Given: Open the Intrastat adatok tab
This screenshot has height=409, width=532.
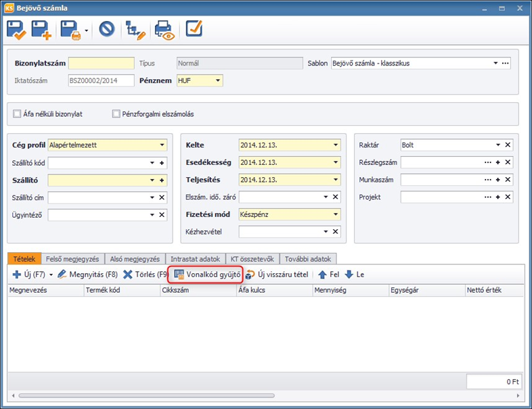Looking at the screenshot, I should pyautogui.click(x=195, y=259).
